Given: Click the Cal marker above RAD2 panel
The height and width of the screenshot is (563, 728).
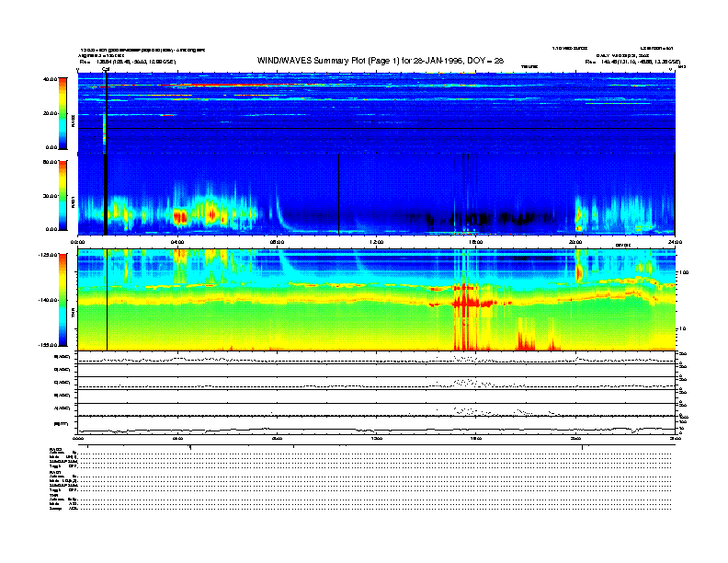Looking at the screenshot, I should click(x=106, y=69).
